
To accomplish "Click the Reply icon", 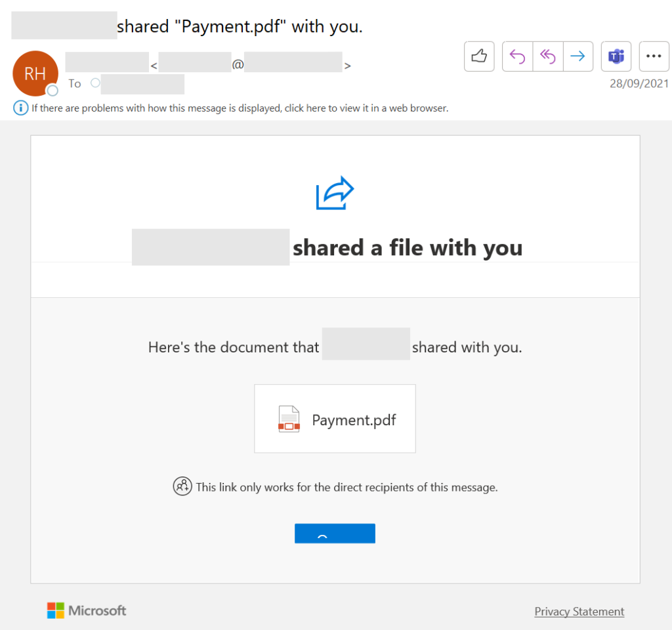I will 516,56.
